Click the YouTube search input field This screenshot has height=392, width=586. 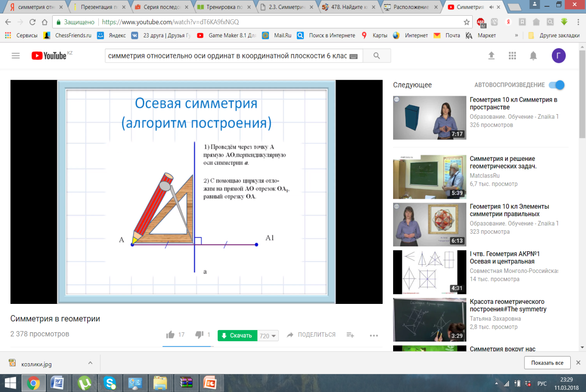(226, 56)
